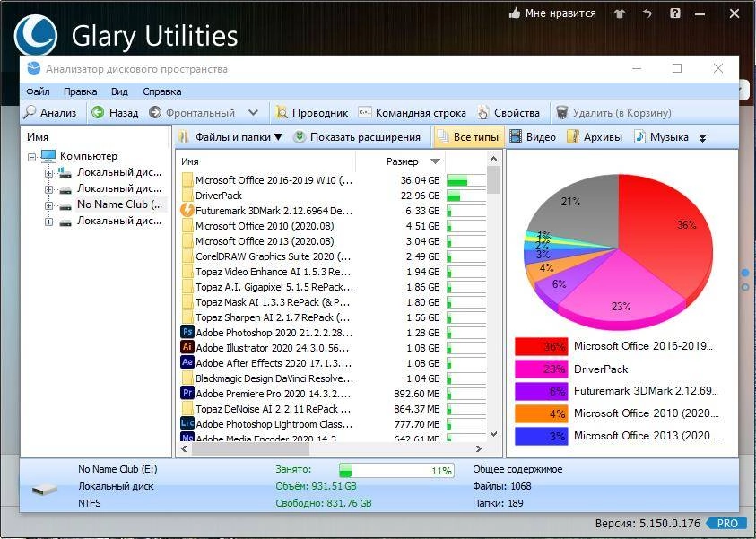Open the Правка menu
The height and width of the screenshot is (539, 756).
click(80, 91)
